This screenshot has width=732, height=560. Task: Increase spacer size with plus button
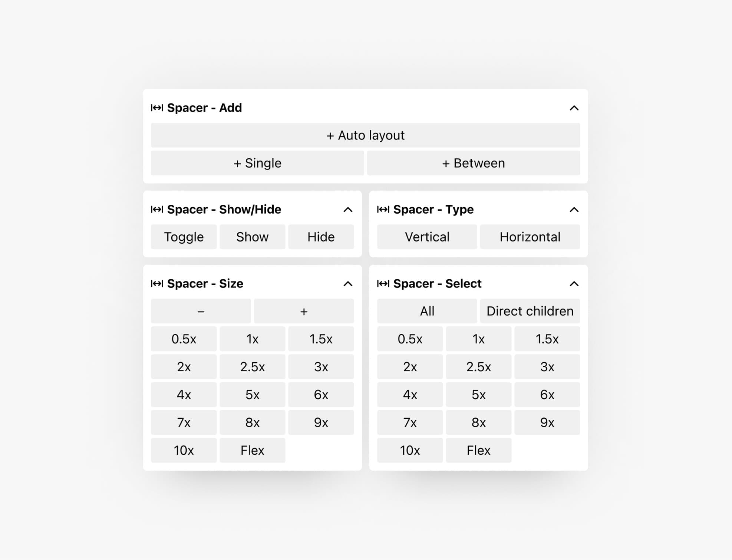tap(304, 311)
